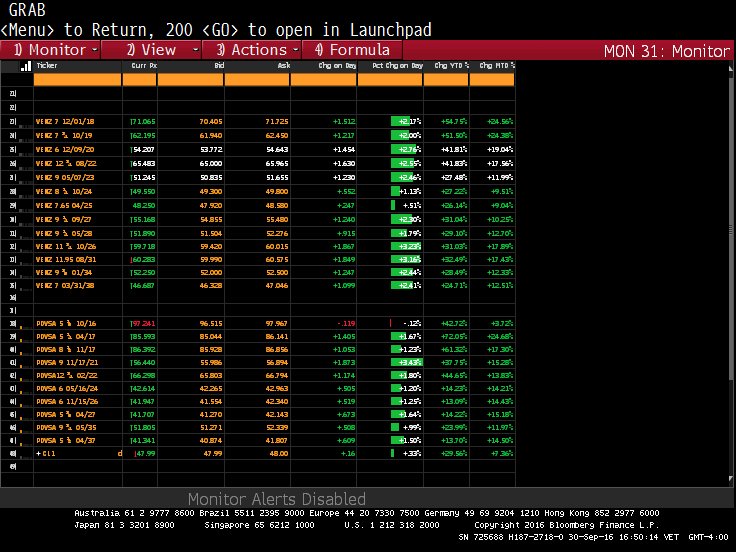Select the PDVSA 9 11/17/21 ticker

tap(67, 362)
